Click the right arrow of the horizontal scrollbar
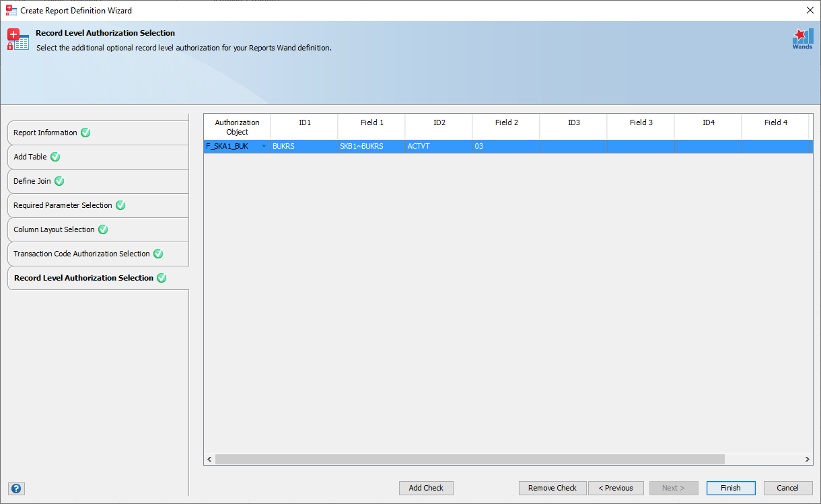Screen dimensions: 821x504 point(806,459)
